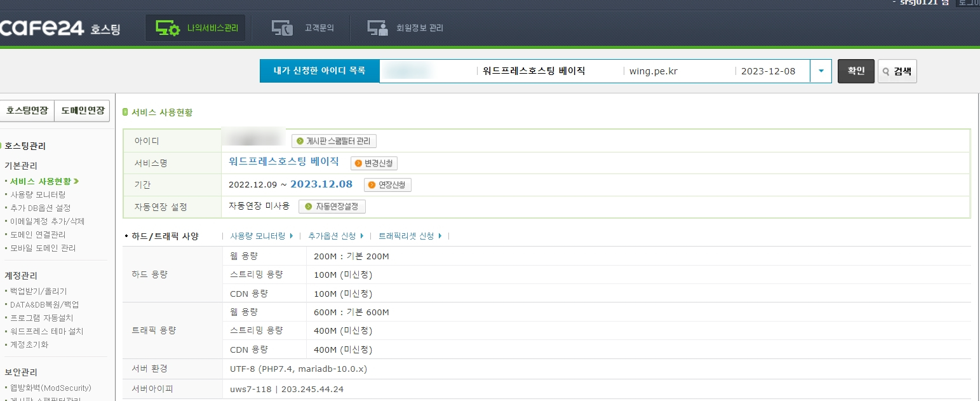
Task: Select 웹방화벽(ModSecurity) in sidebar
Action: (50, 388)
